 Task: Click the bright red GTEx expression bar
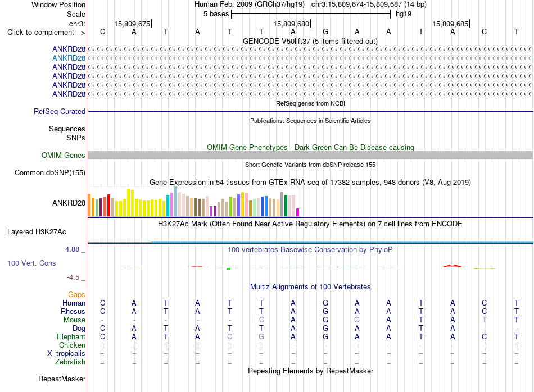click(x=108, y=205)
